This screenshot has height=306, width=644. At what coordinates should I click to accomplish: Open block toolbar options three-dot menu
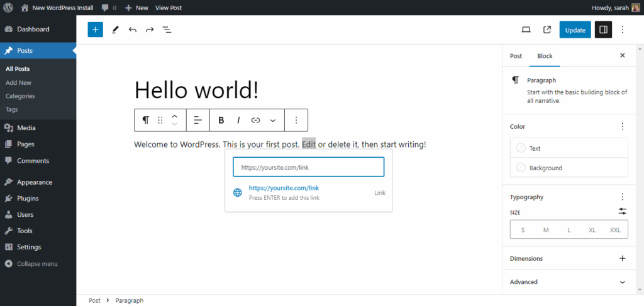pos(296,120)
